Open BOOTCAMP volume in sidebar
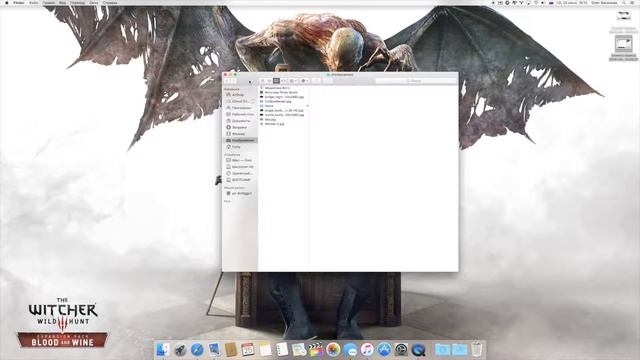 pyautogui.click(x=239, y=180)
